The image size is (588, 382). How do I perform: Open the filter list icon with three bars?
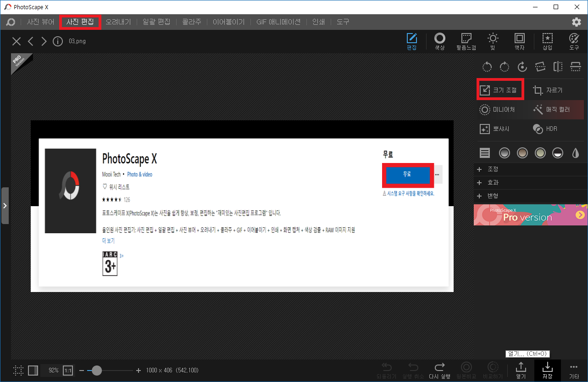tap(485, 153)
